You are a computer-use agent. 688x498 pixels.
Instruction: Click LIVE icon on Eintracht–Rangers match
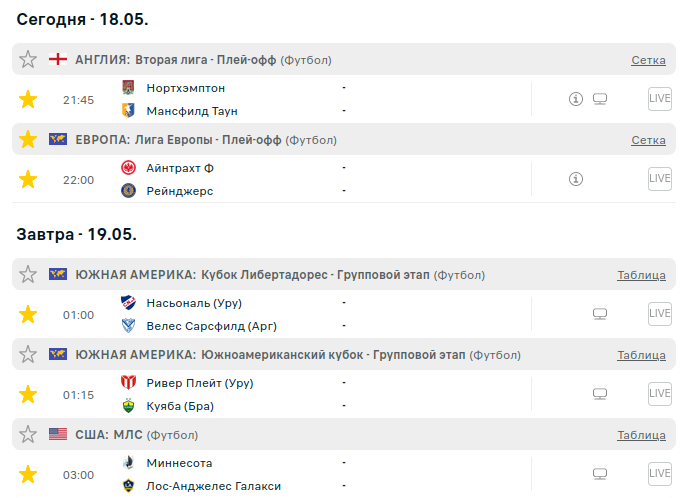click(659, 179)
